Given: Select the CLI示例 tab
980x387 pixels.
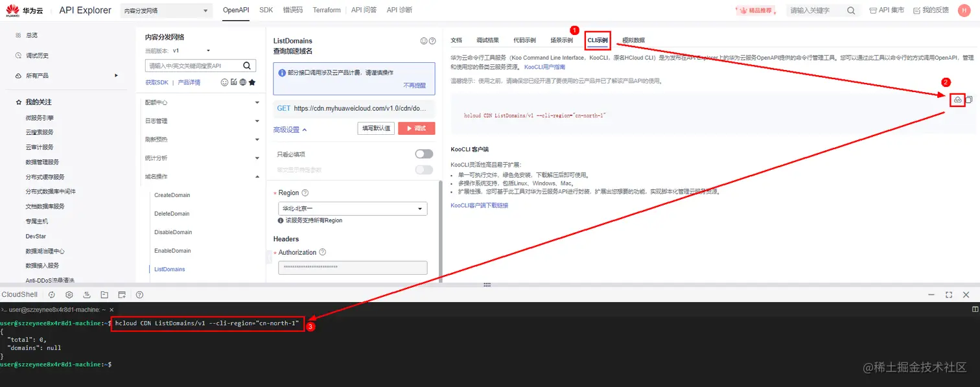Looking at the screenshot, I should pos(598,40).
